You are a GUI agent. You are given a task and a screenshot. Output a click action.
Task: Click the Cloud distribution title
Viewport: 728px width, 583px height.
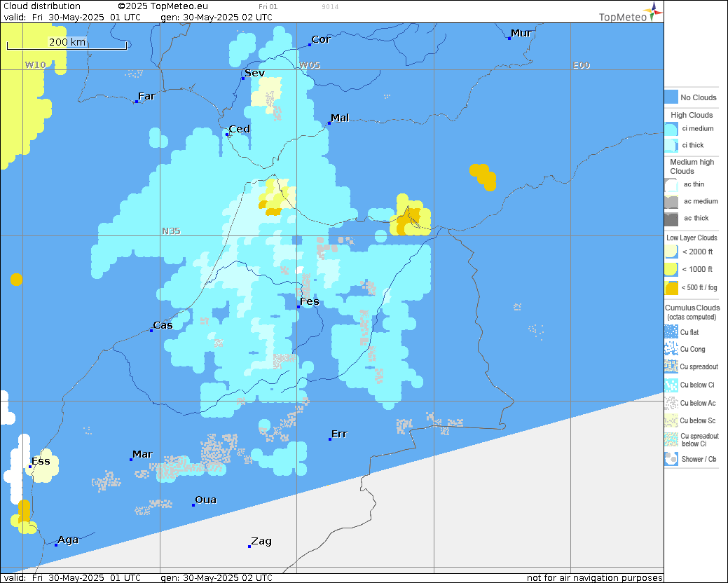pyautogui.click(x=42, y=6)
